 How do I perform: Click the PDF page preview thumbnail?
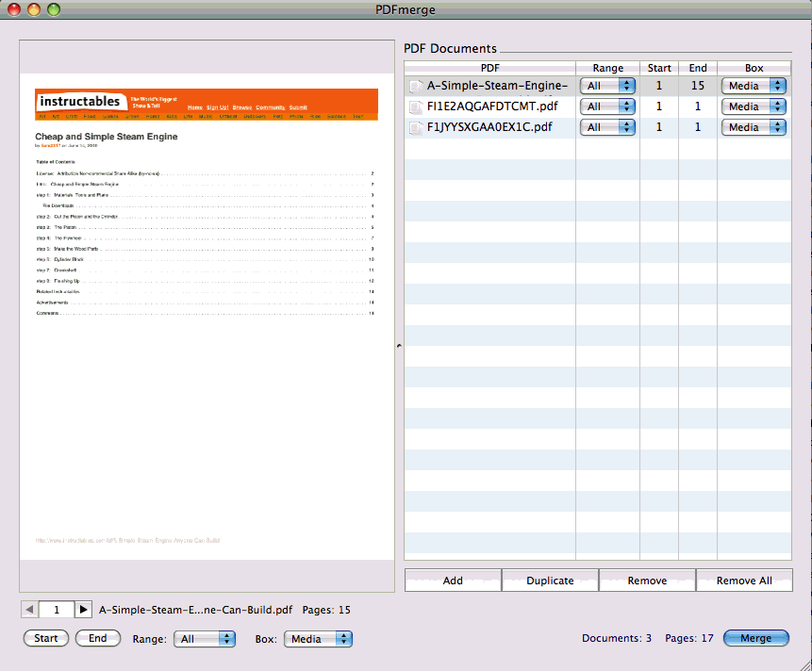pyautogui.click(x=207, y=316)
